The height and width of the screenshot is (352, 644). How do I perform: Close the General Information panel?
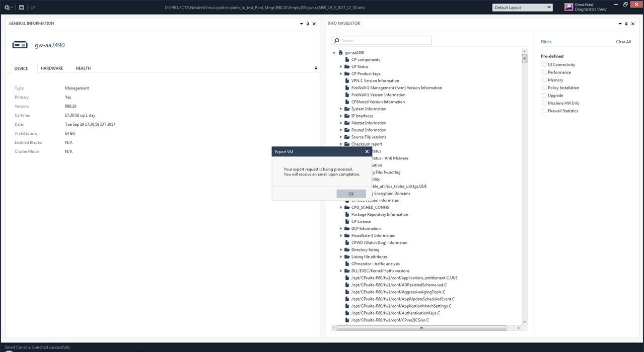click(x=314, y=24)
